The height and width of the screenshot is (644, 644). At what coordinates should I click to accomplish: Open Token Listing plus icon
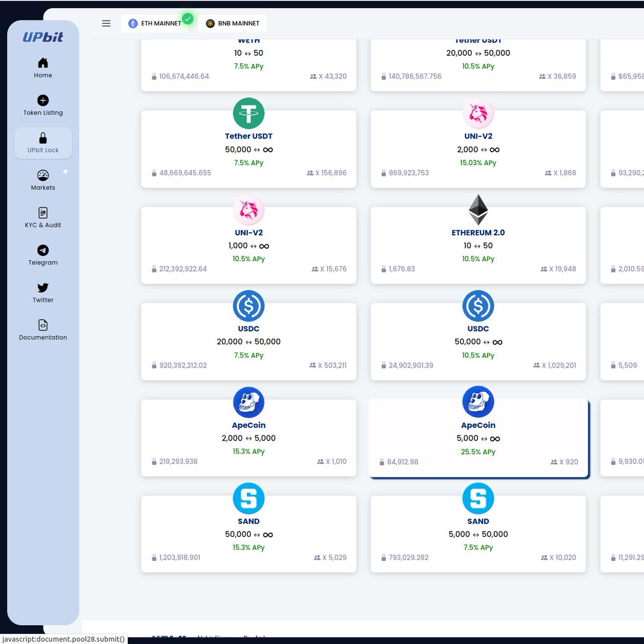coord(43,100)
